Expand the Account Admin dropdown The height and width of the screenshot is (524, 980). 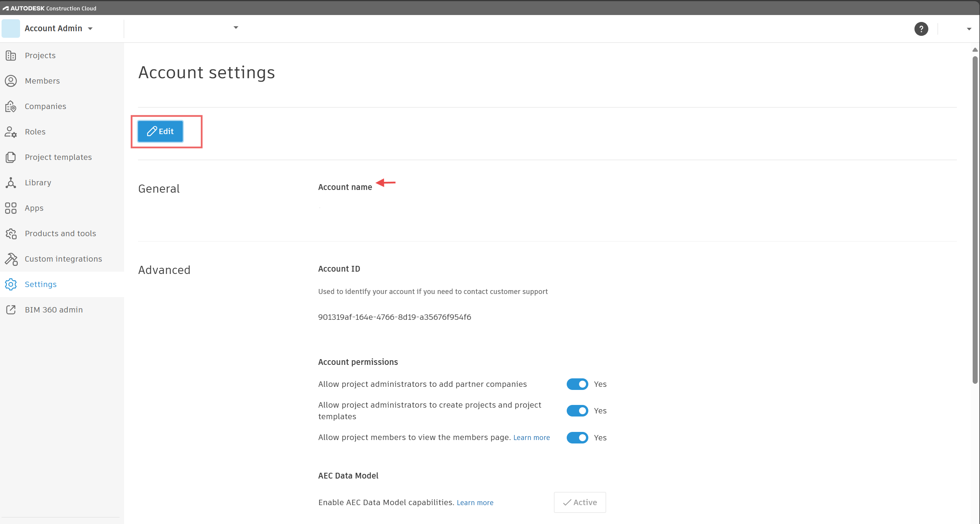(90, 29)
